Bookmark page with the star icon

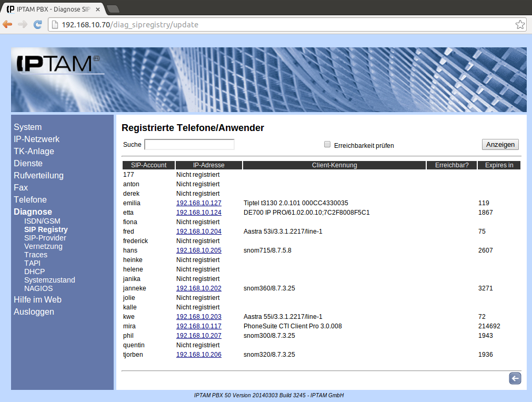[x=519, y=24]
